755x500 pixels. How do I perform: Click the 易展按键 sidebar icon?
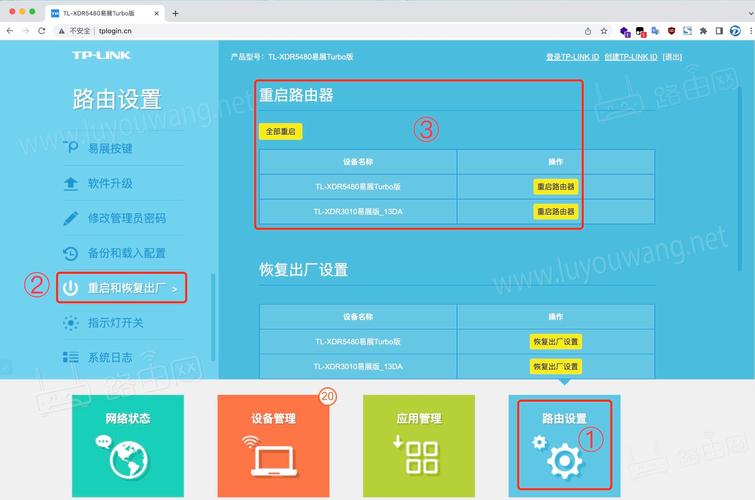[70, 147]
